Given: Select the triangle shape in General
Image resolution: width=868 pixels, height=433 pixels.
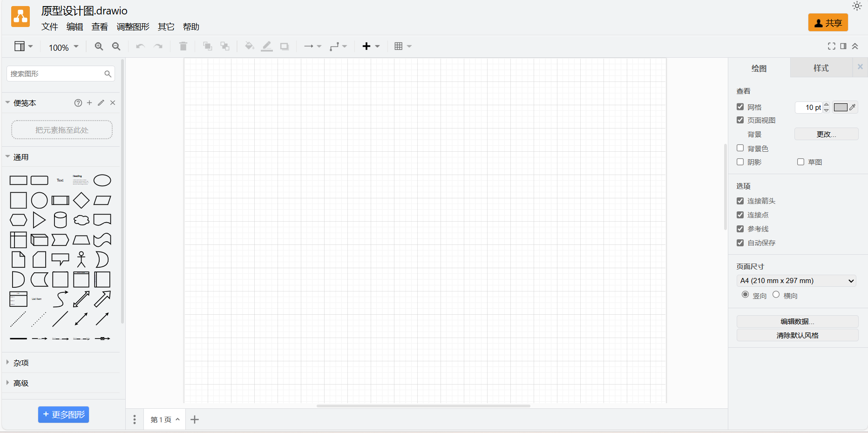Looking at the screenshot, I should click(x=39, y=220).
